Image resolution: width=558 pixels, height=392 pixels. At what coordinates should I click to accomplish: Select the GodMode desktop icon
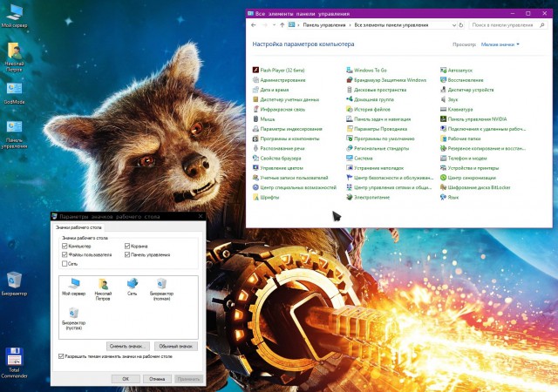14,93
